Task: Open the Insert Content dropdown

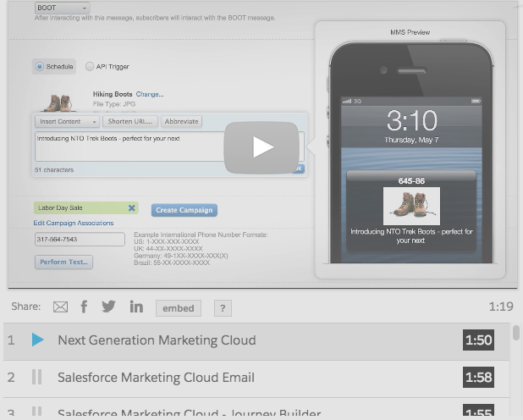Action: pos(67,122)
